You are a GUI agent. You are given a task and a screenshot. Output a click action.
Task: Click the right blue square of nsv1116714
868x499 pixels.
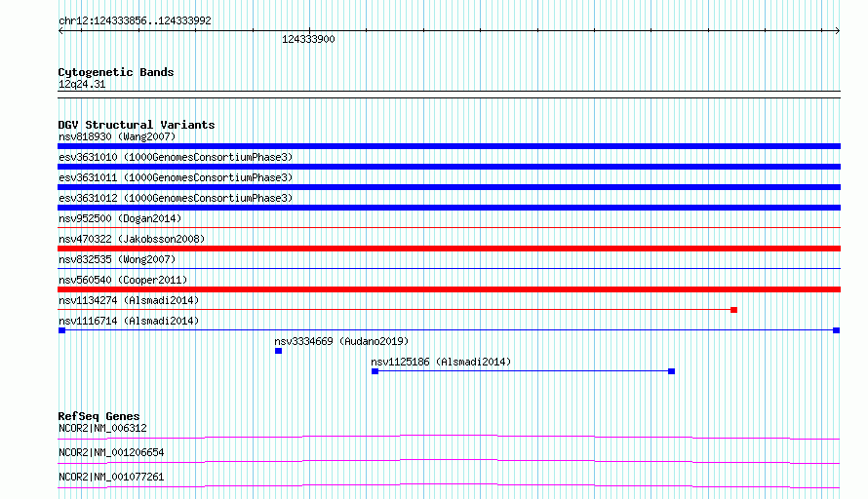[837, 330]
